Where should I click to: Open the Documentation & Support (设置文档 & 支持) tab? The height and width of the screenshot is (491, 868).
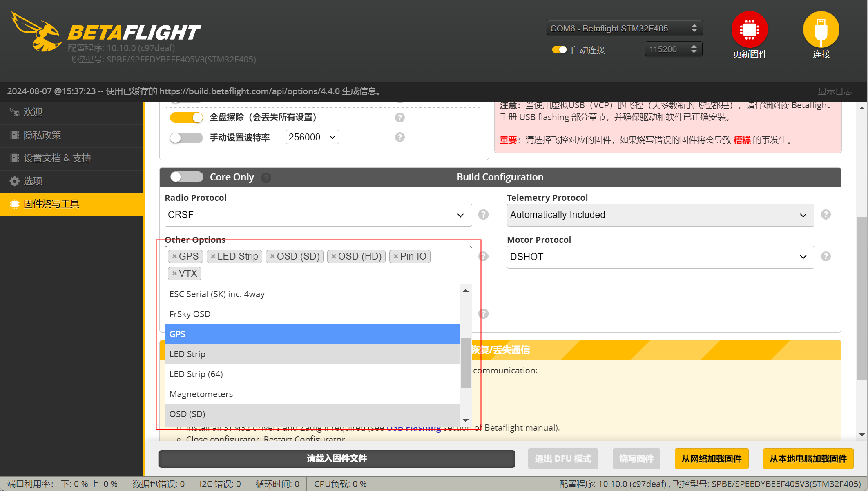pyautogui.click(x=71, y=158)
